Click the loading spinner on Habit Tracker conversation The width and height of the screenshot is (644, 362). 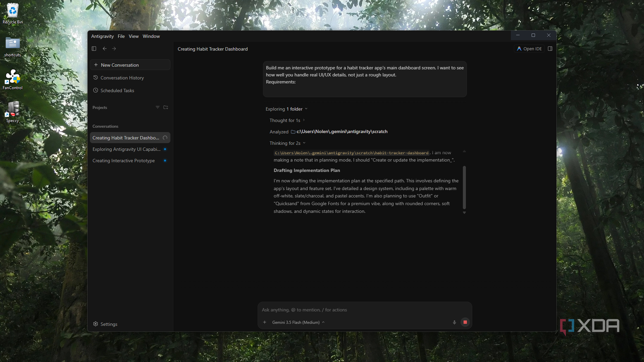165,138
